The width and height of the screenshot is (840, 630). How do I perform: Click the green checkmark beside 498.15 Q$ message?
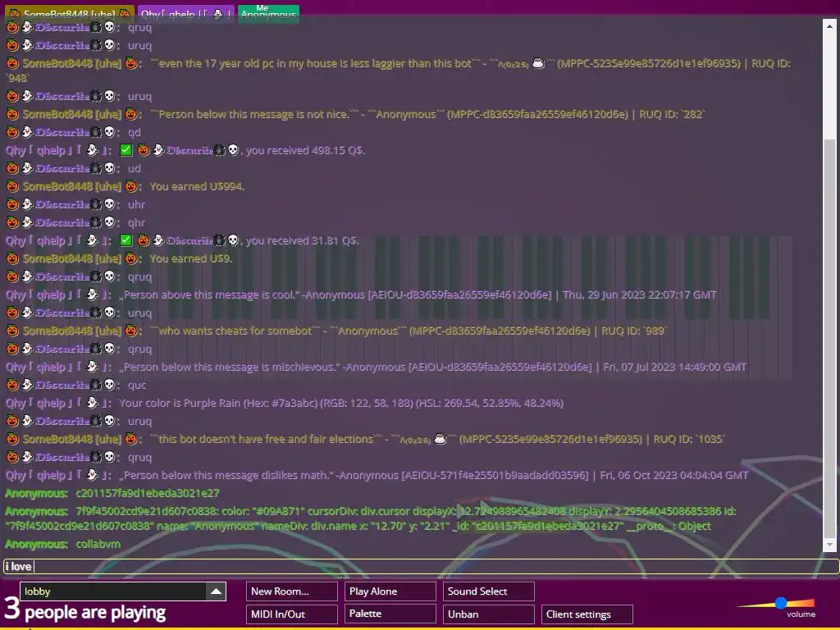(126, 151)
